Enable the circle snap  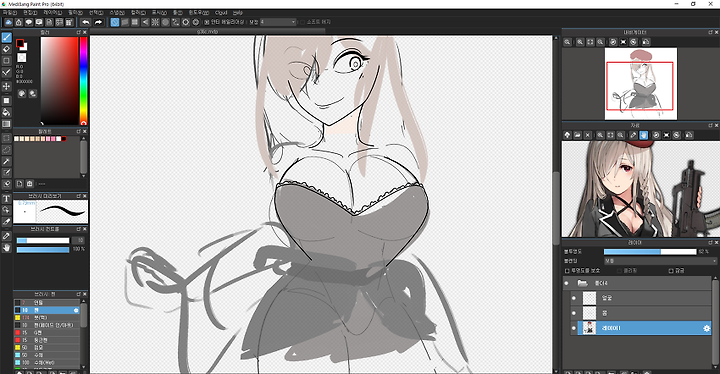[x=165, y=22]
